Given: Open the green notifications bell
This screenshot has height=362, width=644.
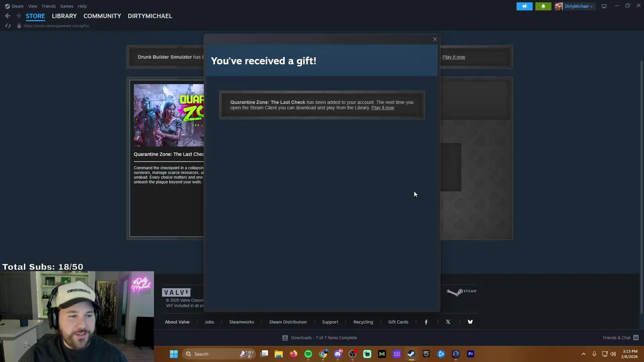Looking at the screenshot, I should pyautogui.click(x=543, y=6).
